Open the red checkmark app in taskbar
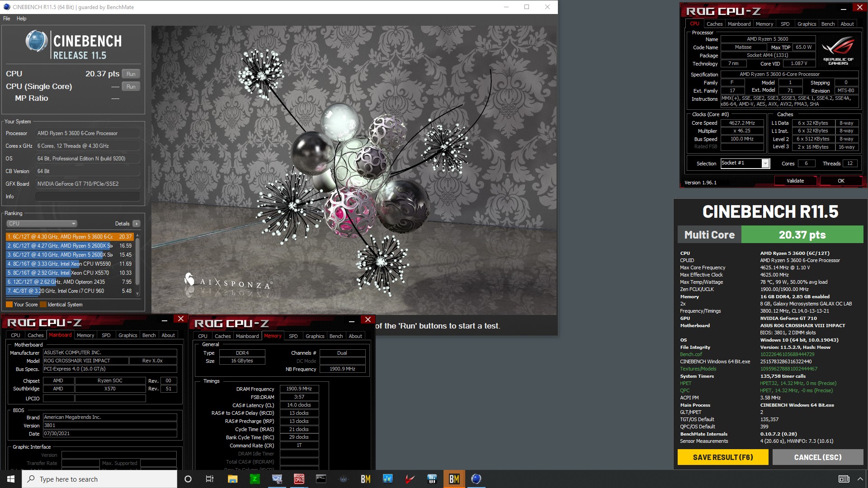The image size is (868, 488). click(x=410, y=479)
